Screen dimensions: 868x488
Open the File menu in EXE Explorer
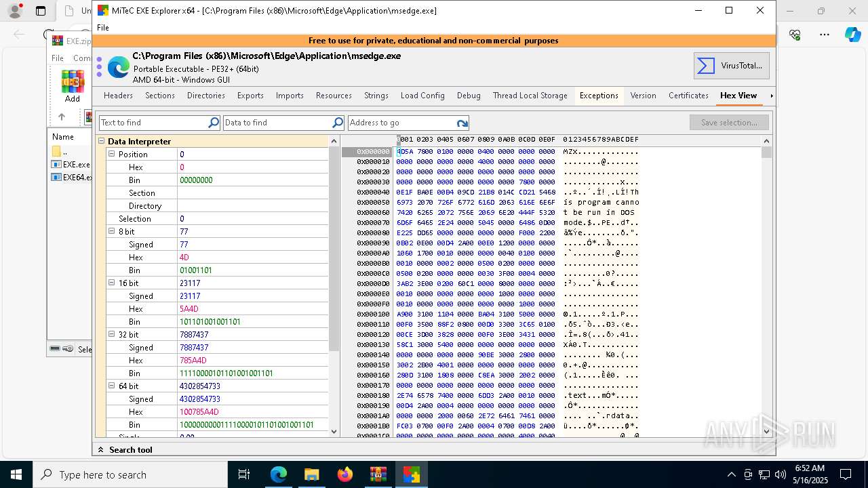point(103,28)
